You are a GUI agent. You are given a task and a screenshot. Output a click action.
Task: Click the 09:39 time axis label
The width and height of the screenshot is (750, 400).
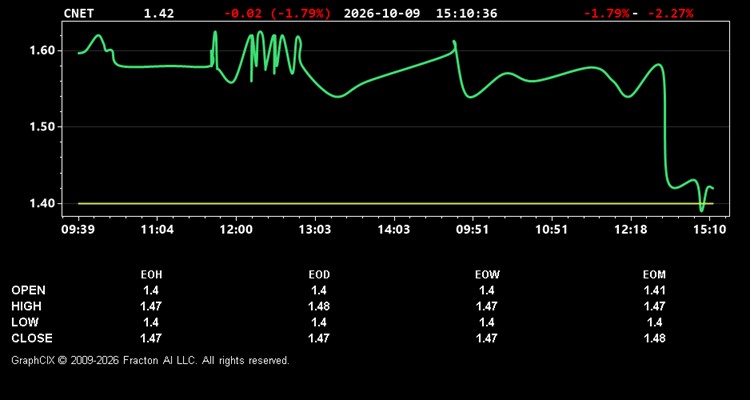pyautogui.click(x=78, y=230)
